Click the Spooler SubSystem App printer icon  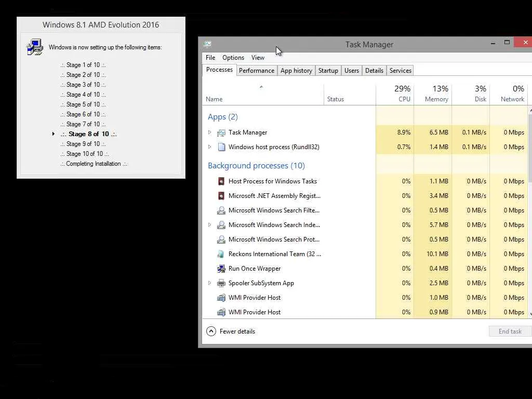(221, 283)
